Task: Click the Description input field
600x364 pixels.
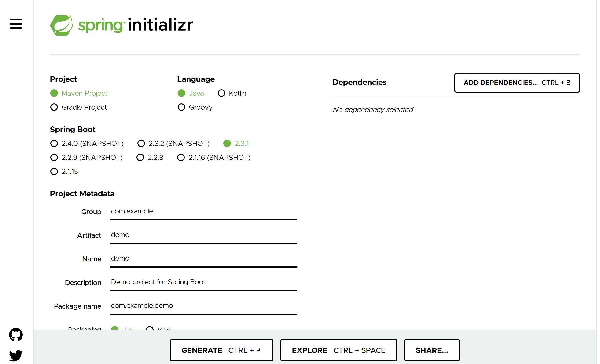Action: pos(204,282)
